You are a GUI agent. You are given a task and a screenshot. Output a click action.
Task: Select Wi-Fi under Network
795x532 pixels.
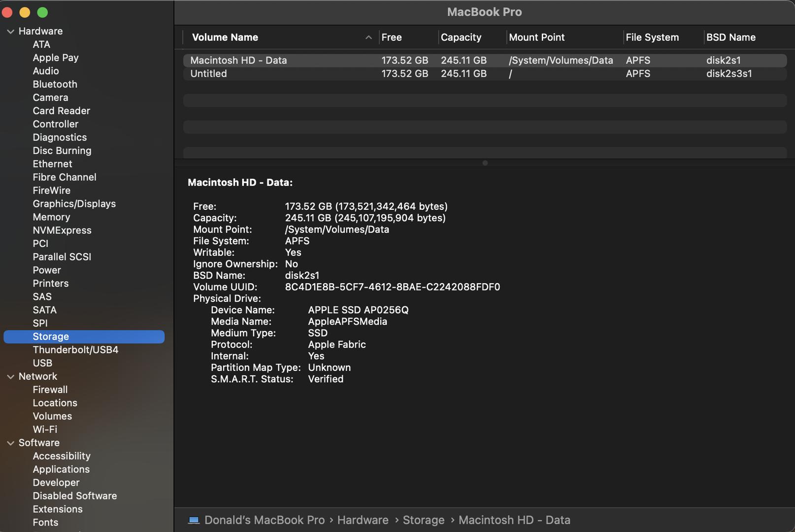[45, 430]
